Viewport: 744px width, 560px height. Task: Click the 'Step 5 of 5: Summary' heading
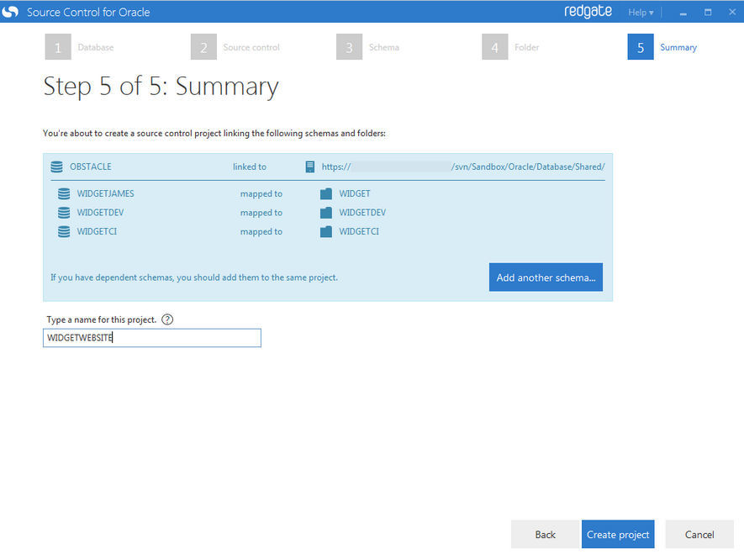tap(161, 87)
